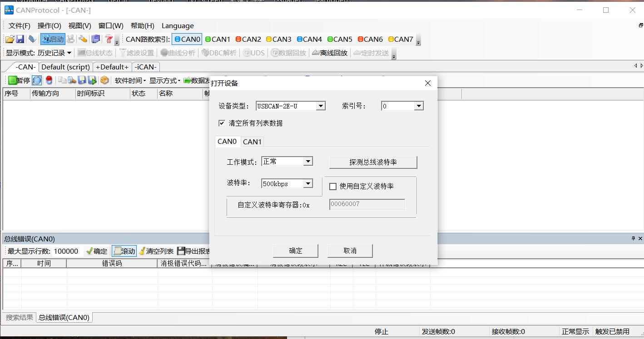
Task: Click 确定 button in 打开设备 dialog
Action: (x=296, y=251)
